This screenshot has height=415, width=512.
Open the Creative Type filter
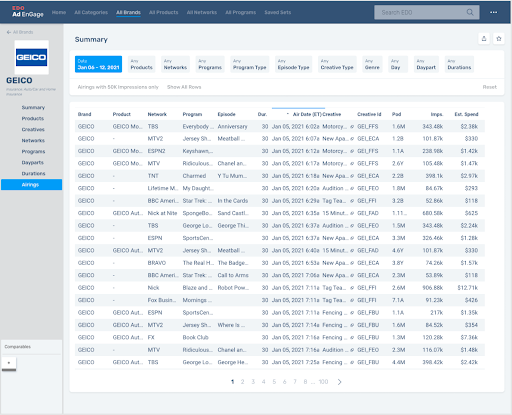(x=337, y=64)
